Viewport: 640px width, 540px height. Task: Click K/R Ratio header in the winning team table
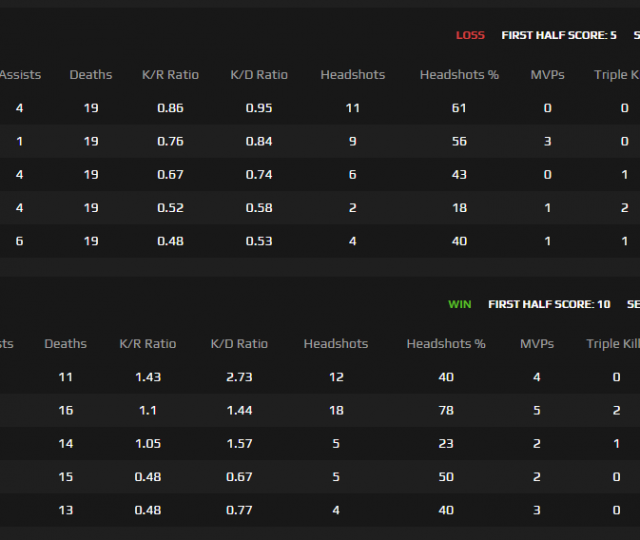[147, 344]
